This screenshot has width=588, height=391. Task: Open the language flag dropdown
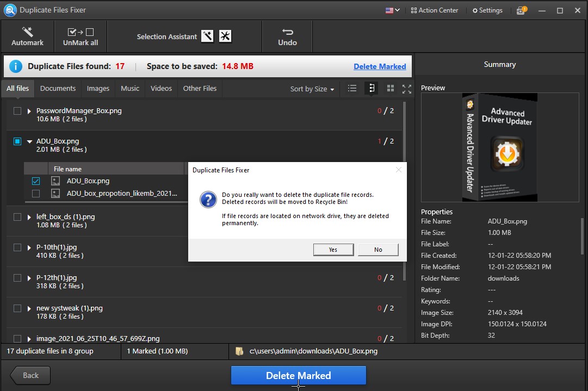point(392,10)
